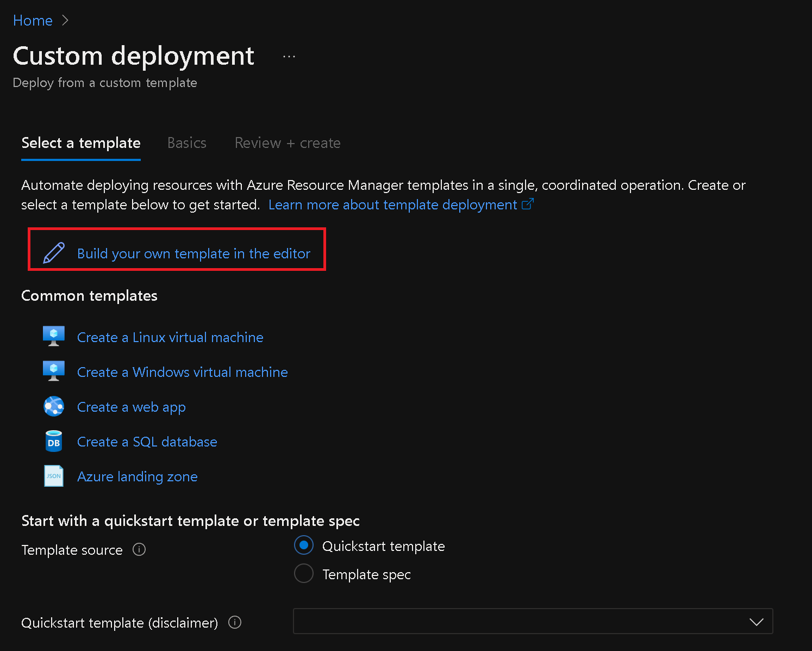Go to Home via breadcrumb link

point(33,21)
